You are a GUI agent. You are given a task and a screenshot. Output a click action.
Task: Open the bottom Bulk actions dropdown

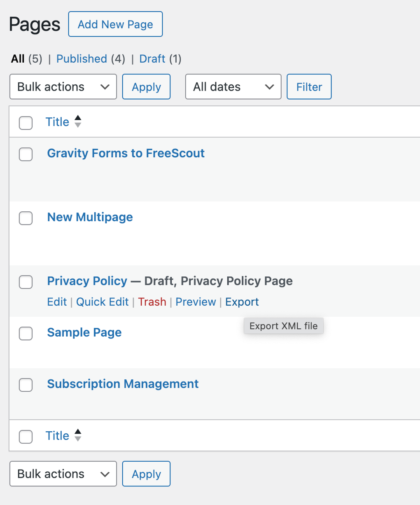click(x=63, y=474)
